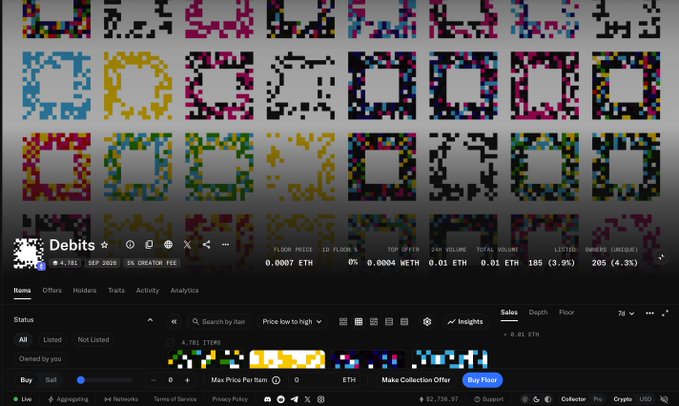Show the Depth chart tab

point(538,312)
